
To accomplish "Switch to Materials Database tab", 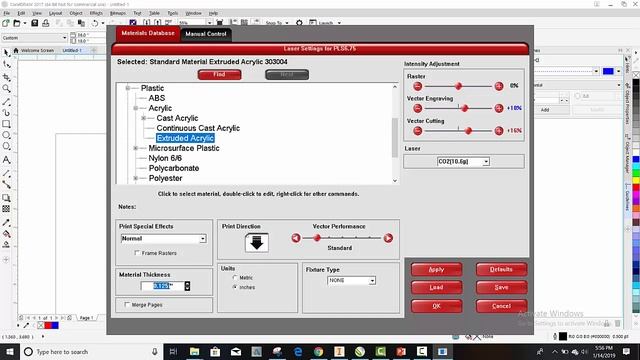I will coord(148,33).
